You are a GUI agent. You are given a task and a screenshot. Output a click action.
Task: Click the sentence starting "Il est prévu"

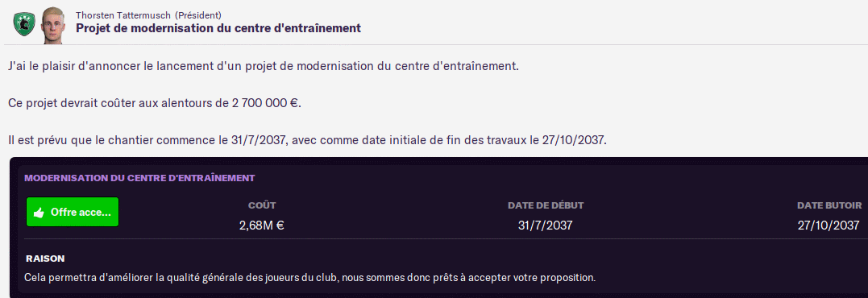[x=308, y=140]
